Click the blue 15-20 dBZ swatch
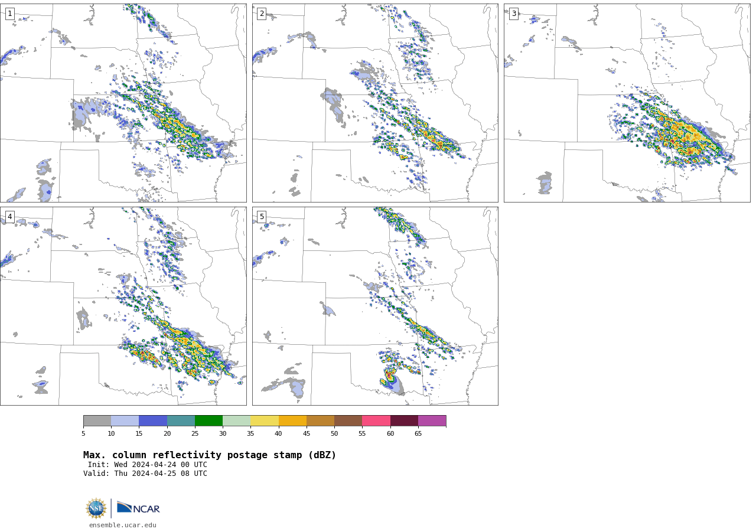Screen dimensions: 756x532 point(153,421)
